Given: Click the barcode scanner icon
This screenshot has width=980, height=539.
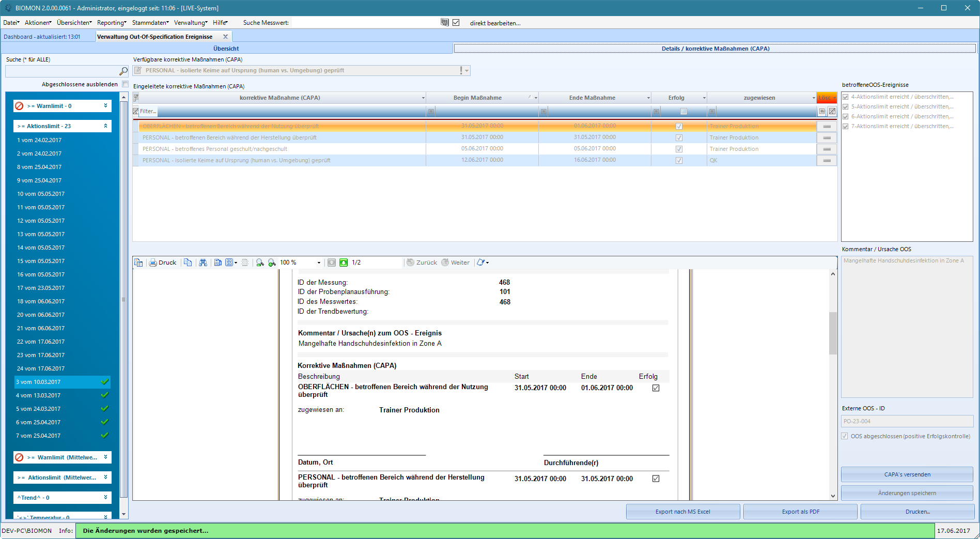Looking at the screenshot, I should pyautogui.click(x=445, y=22).
